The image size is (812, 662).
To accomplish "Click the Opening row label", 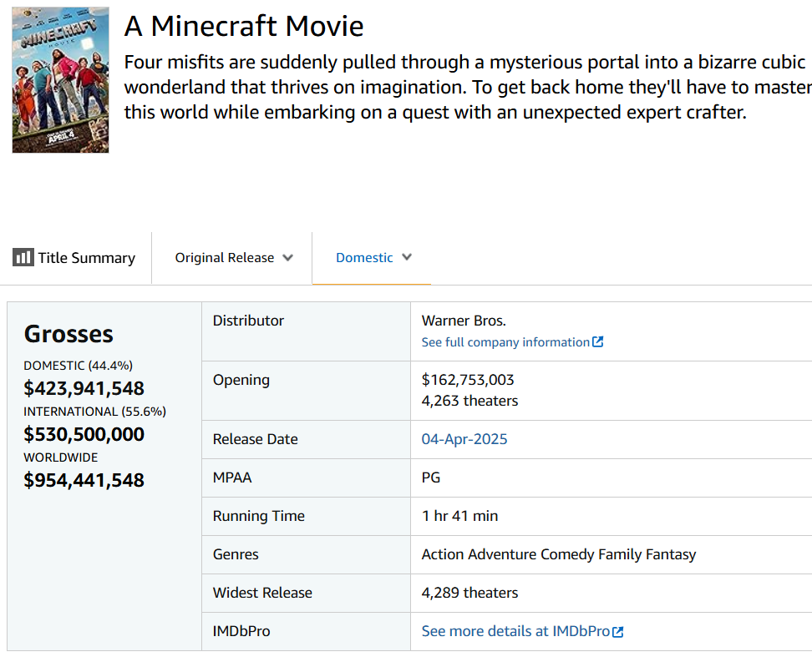I will 241,381.
